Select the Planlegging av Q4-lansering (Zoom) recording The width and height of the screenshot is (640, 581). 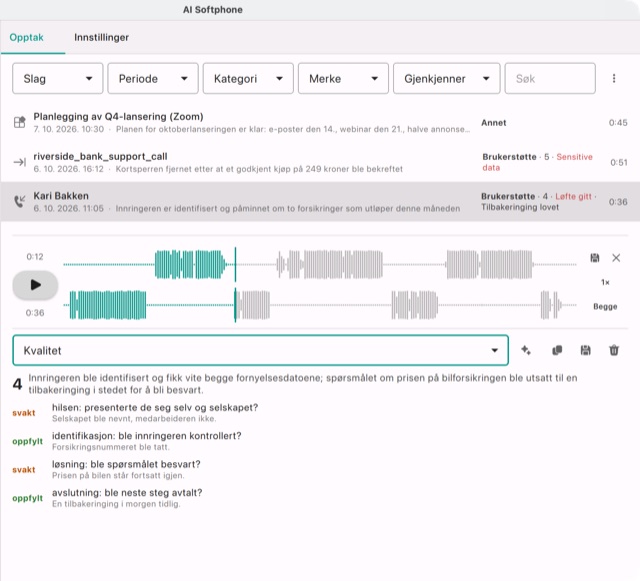(x=320, y=122)
